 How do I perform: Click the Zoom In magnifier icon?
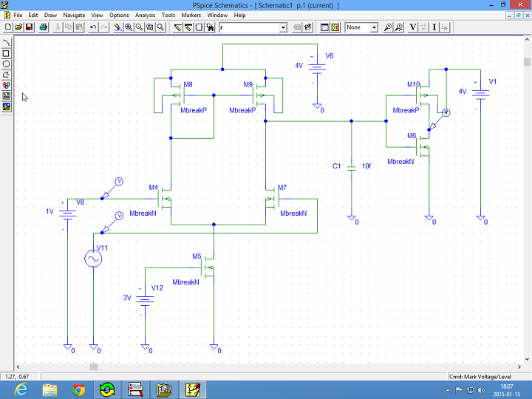128,27
